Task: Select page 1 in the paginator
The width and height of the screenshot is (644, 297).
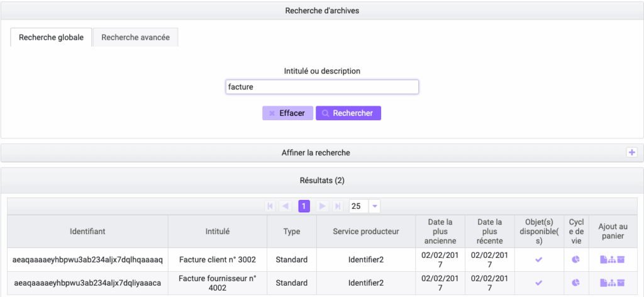Action: [x=304, y=206]
